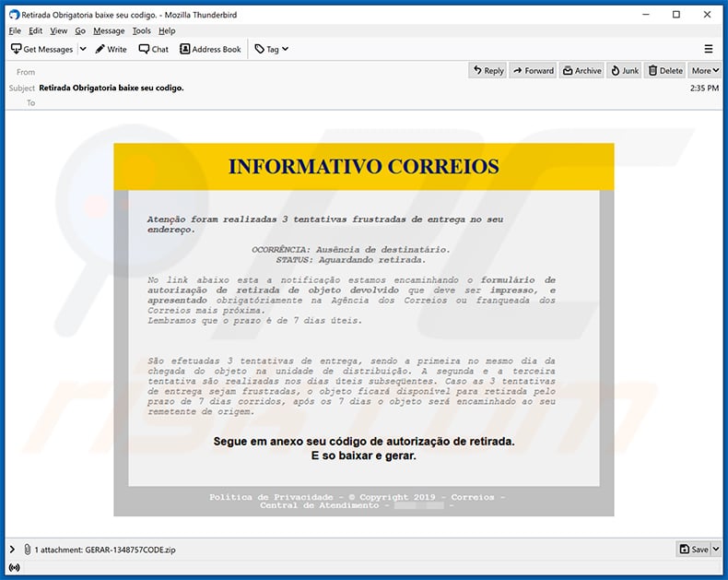
Task: Expand the Tag dropdown
Action: tap(272, 49)
